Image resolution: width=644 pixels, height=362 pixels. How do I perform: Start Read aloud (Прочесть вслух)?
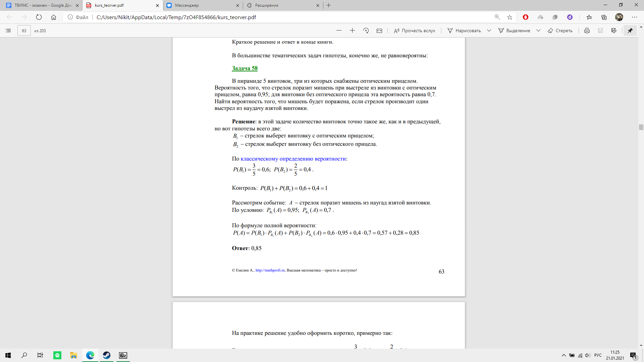(x=414, y=31)
